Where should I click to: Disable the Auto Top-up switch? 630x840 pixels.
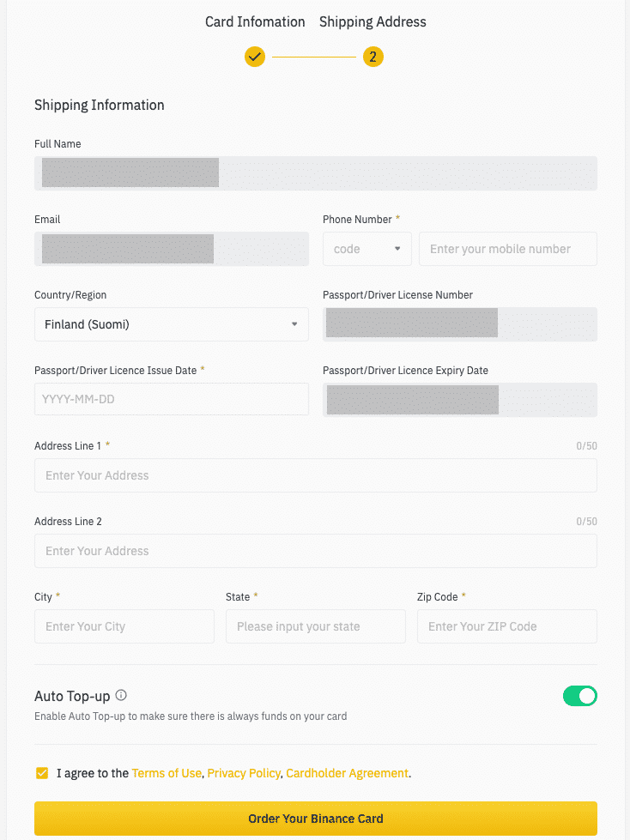(x=579, y=696)
